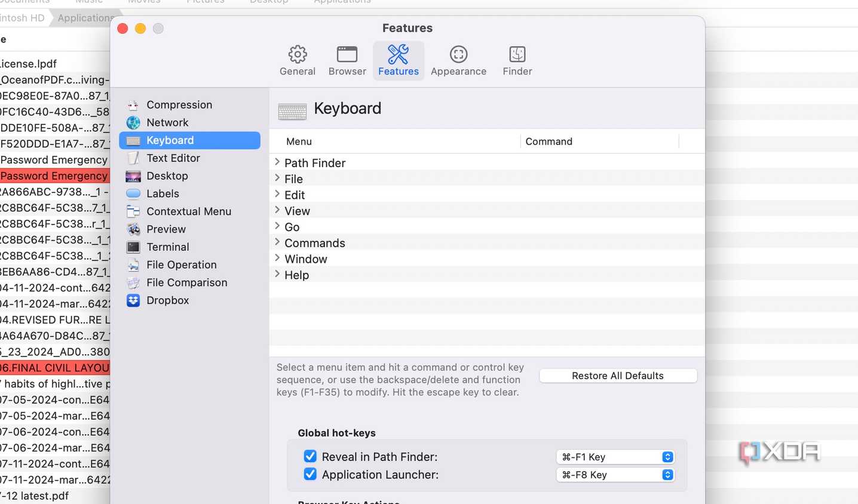
Task: Click the Desktop sidebar icon
Action: tap(133, 176)
